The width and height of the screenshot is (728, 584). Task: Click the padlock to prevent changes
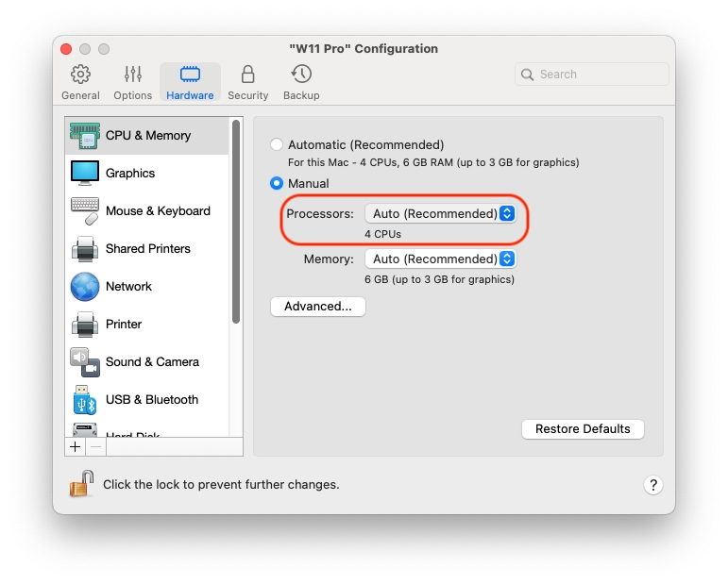pyautogui.click(x=81, y=484)
